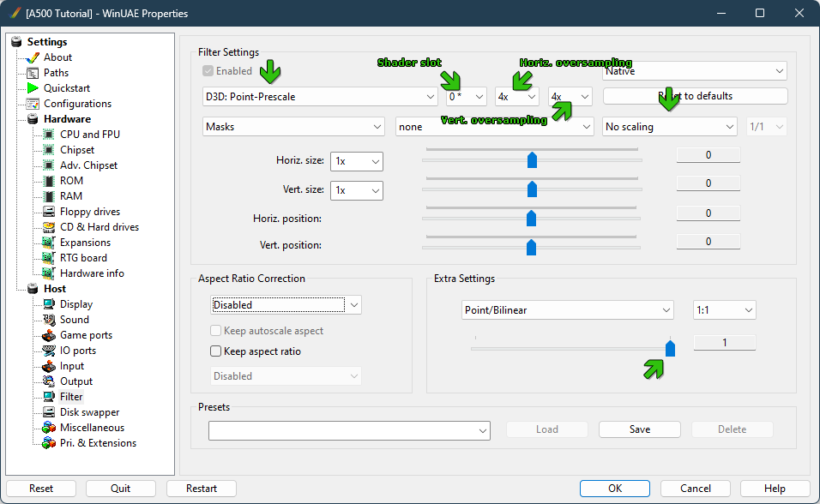Open the D3D: Point-Prescale filter dropdown

tap(320, 97)
